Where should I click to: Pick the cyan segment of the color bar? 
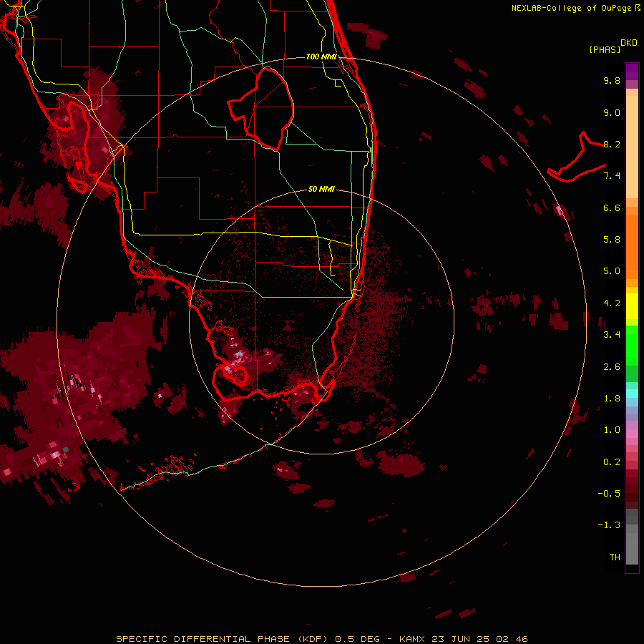pos(632,394)
